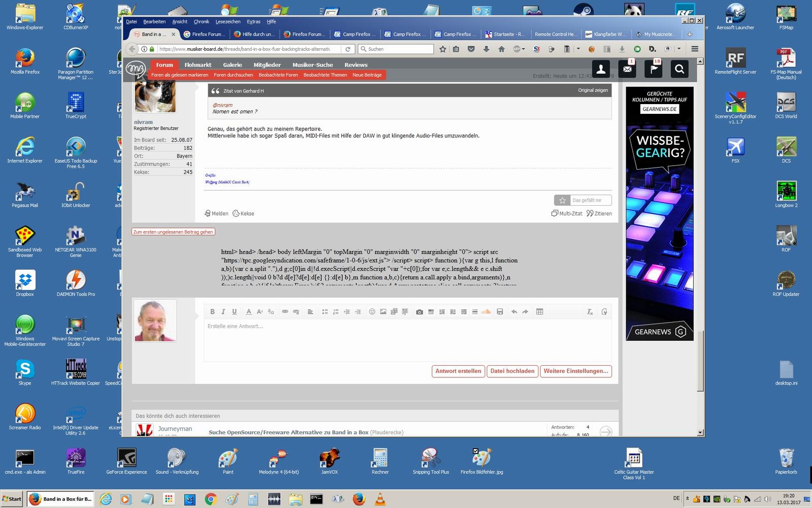Toggle underline formatting in reply editor
812x508 pixels.
pos(234,312)
